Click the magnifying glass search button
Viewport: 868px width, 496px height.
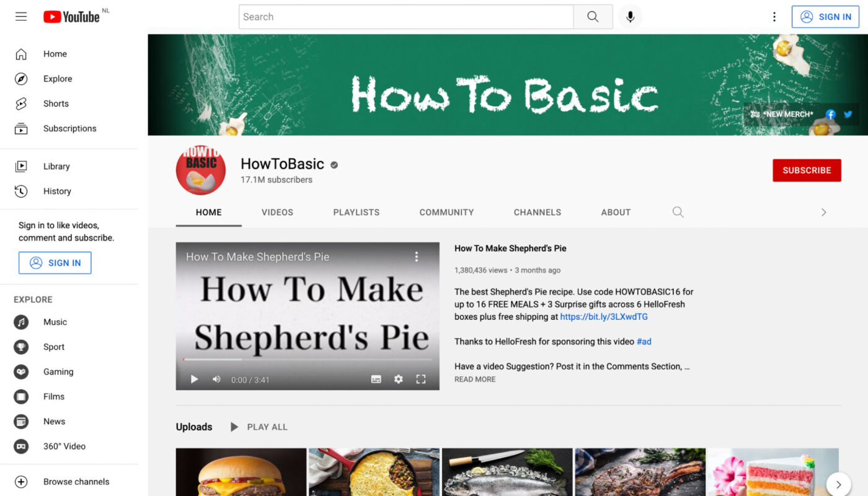[x=593, y=17]
